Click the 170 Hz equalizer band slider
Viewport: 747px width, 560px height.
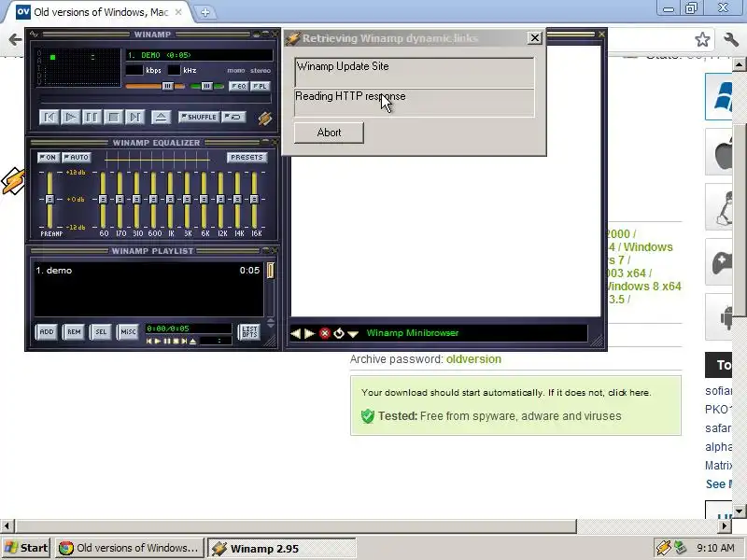pyautogui.click(x=120, y=200)
